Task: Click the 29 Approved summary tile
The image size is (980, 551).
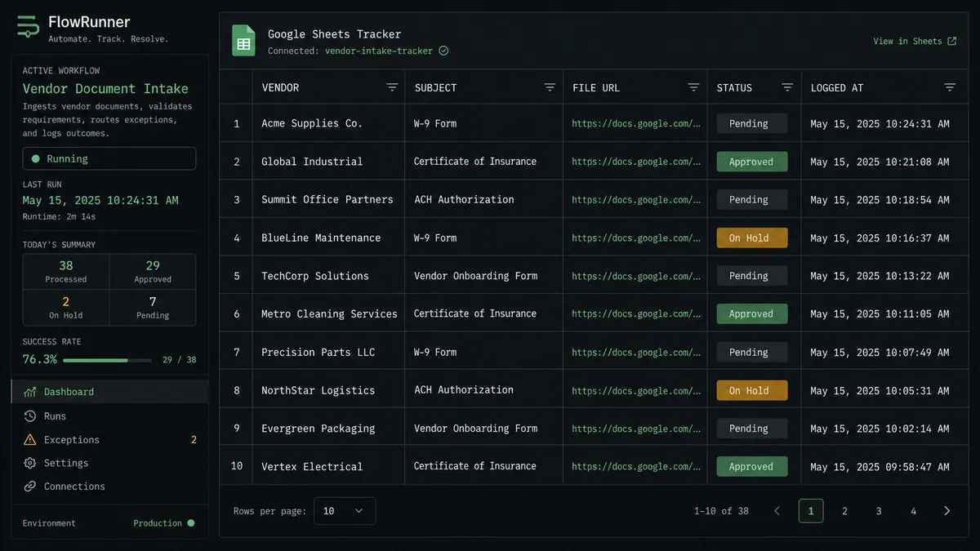Action: [153, 272]
